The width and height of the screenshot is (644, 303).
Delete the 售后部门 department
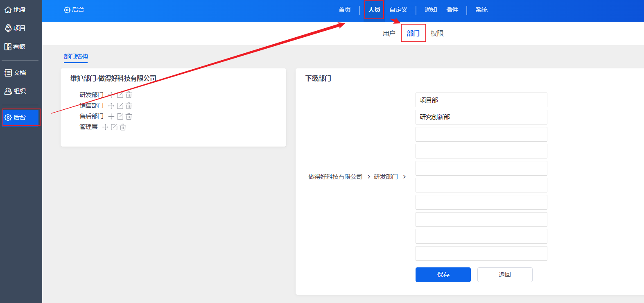point(129,116)
